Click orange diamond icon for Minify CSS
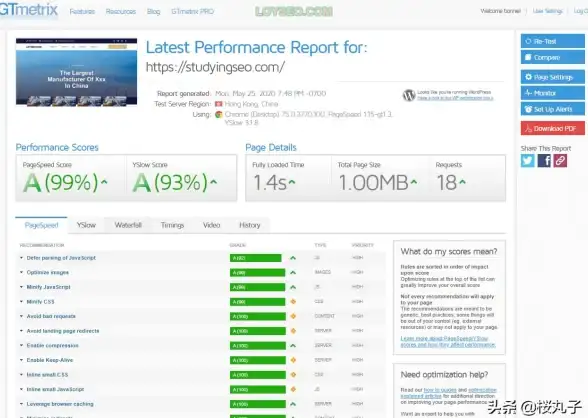This screenshot has width=588, height=418. (x=293, y=302)
